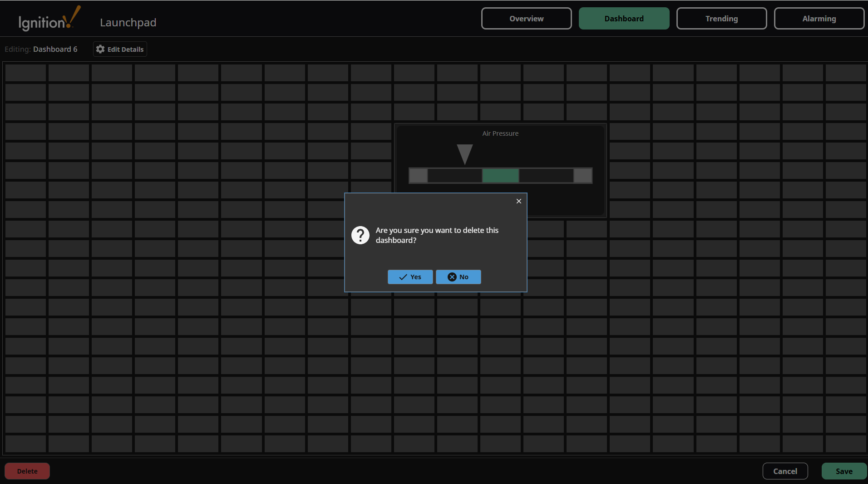Dismiss the confirmation dialog via X
This screenshot has width=868, height=484.
[x=518, y=201]
